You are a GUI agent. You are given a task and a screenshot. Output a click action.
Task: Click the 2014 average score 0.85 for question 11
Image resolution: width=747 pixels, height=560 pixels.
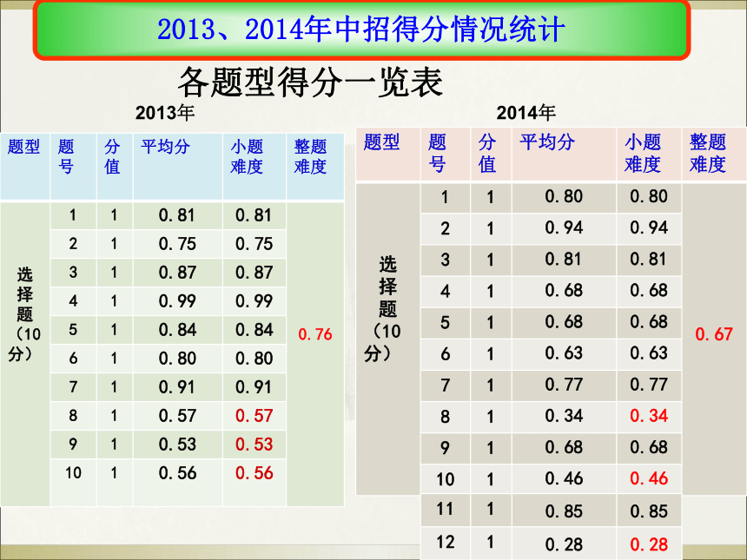tap(564, 511)
